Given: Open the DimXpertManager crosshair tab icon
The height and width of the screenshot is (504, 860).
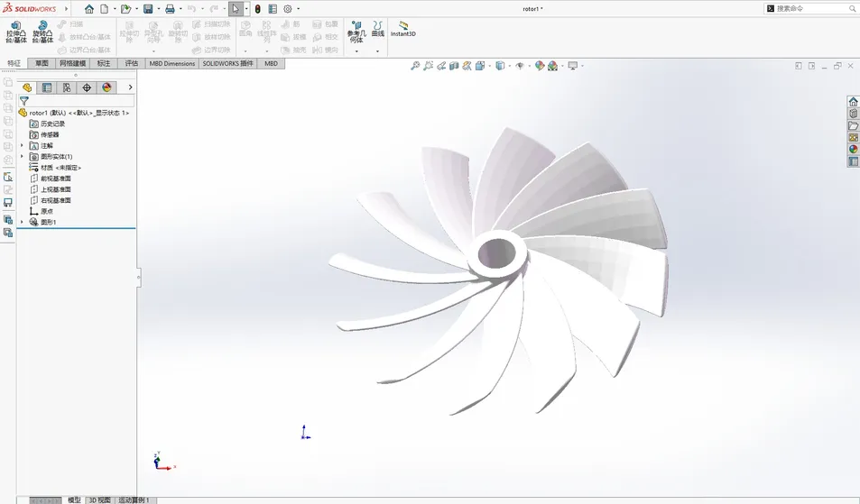Looking at the screenshot, I should 87,87.
